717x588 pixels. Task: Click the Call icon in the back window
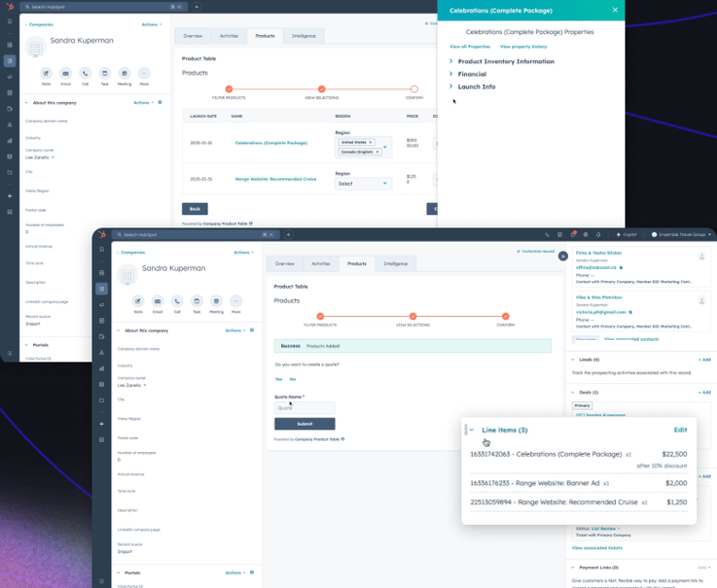click(x=85, y=74)
